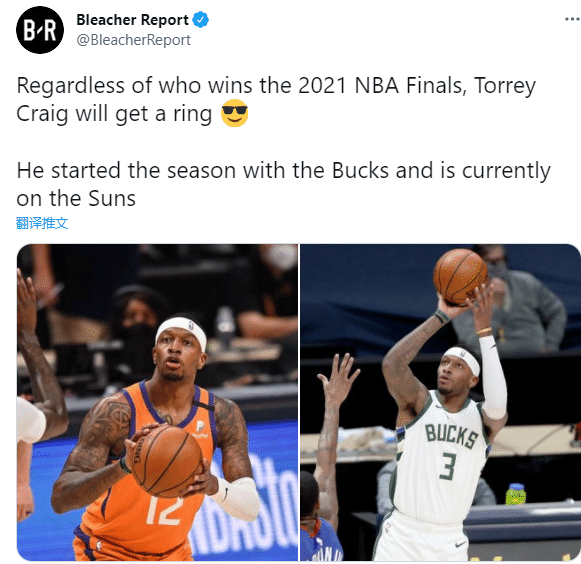Image resolution: width=581 pixels, height=564 pixels.
Task: Click the blue verified badge
Action: (201, 20)
